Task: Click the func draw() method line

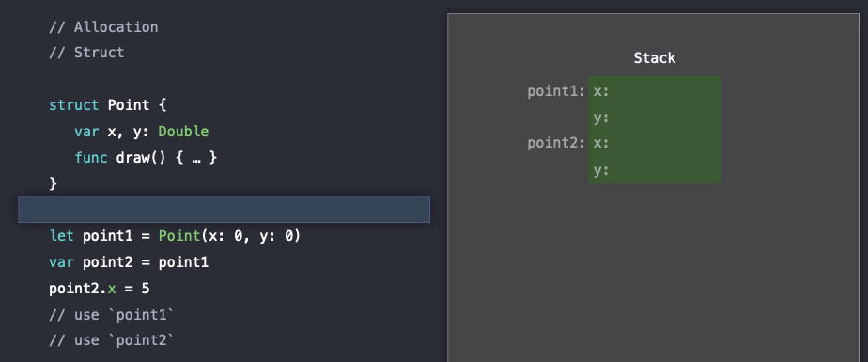Action: pos(147,158)
